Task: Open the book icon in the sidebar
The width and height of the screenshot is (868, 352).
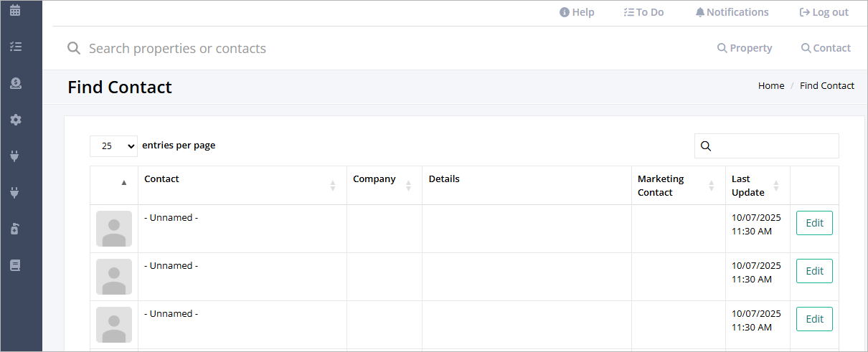Action: pyautogui.click(x=15, y=265)
